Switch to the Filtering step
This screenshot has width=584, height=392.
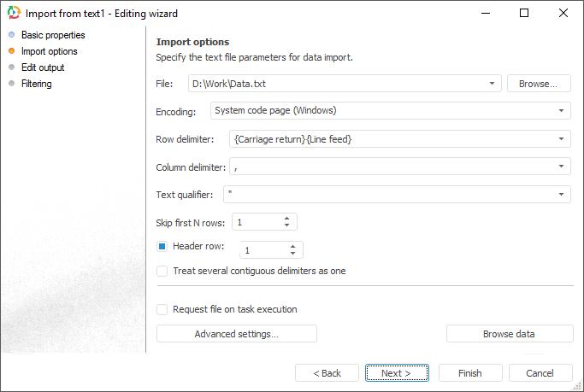pos(37,84)
